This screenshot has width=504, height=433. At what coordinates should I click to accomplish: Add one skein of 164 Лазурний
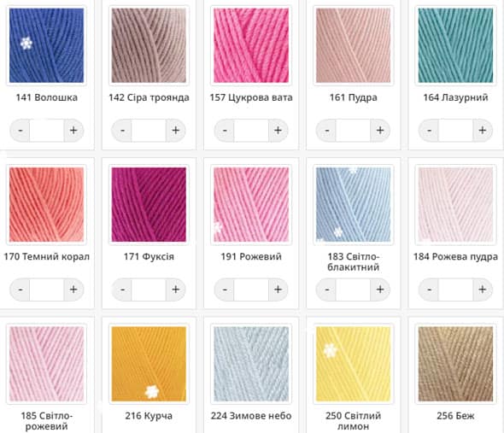tap(483, 130)
